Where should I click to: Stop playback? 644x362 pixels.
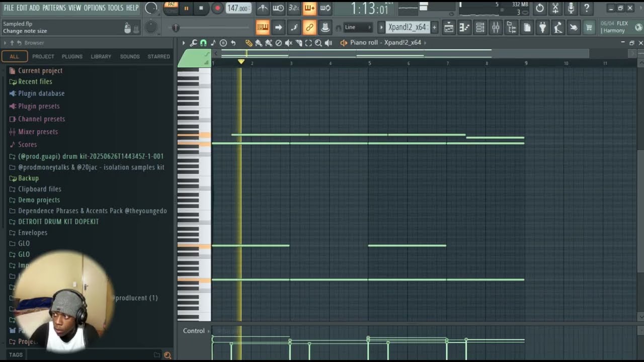pos(201,8)
